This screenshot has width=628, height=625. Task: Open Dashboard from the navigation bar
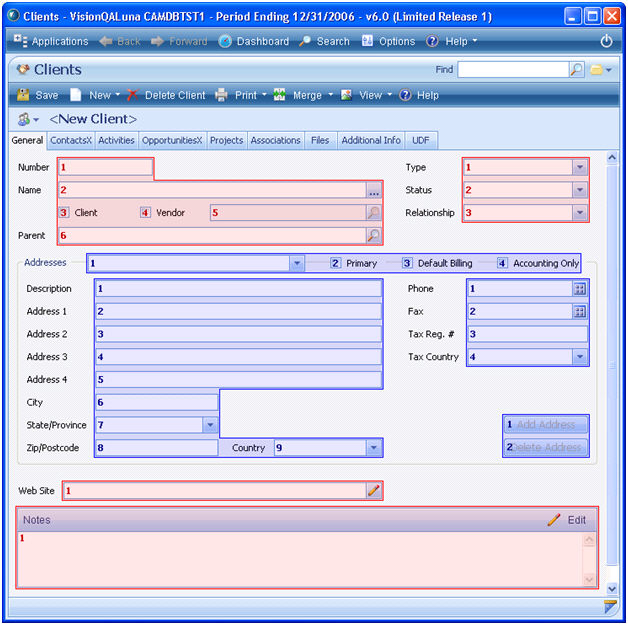tap(253, 41)
